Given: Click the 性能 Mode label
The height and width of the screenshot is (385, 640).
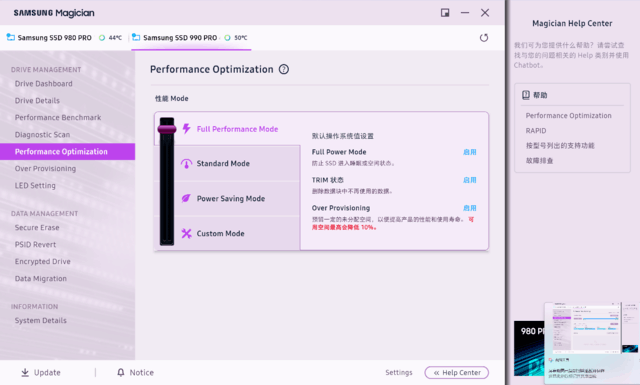Looking at the screenshot, I should click(171, 98).
